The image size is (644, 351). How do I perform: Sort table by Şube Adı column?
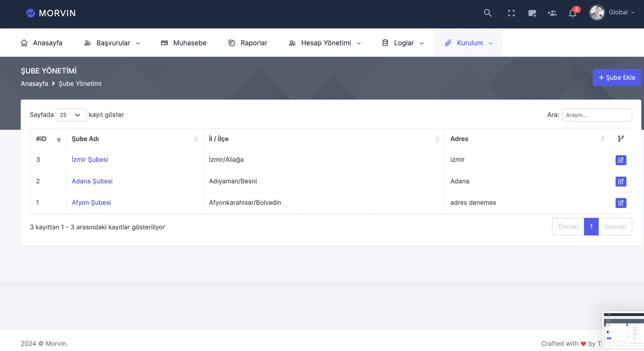(x=134, y=139)
